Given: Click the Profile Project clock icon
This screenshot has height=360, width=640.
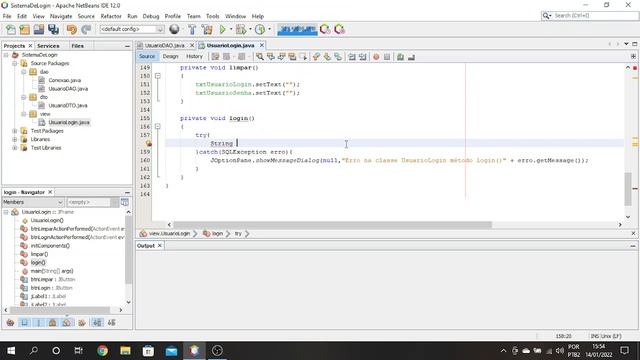Looking at the screenshot, I should point(260,29).
